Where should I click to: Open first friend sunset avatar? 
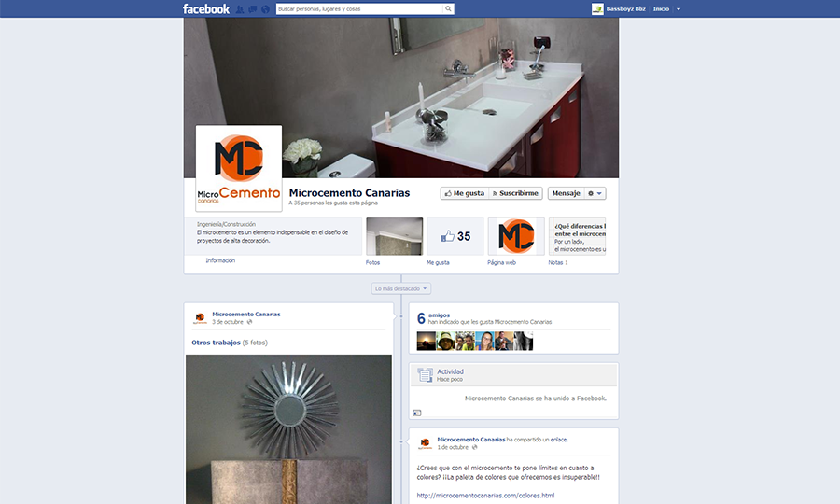pyautogui.click(x=427, y=342)
